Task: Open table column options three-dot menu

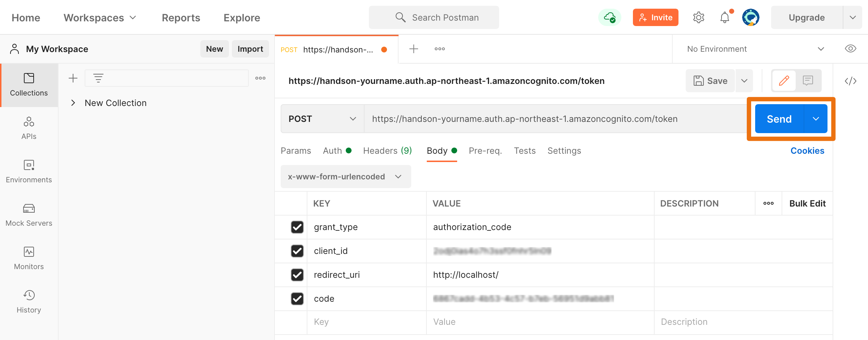Action: click(769, 203)
